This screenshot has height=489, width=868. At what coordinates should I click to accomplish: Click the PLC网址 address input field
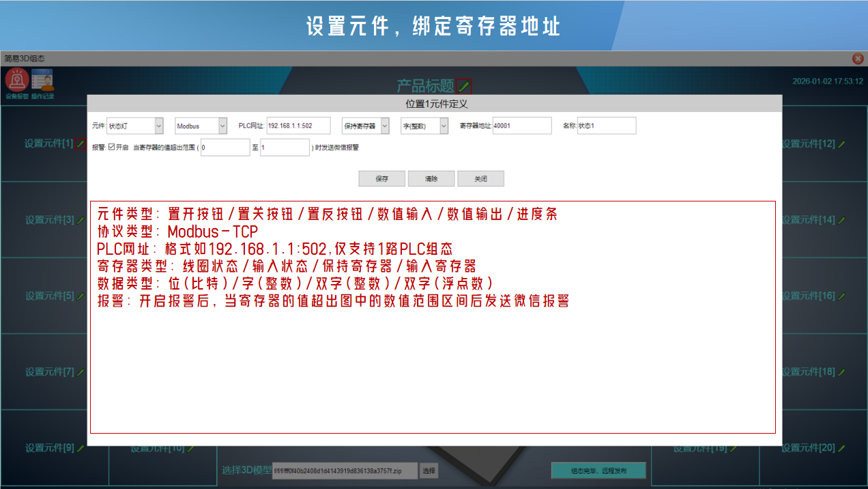click(298, 126)
